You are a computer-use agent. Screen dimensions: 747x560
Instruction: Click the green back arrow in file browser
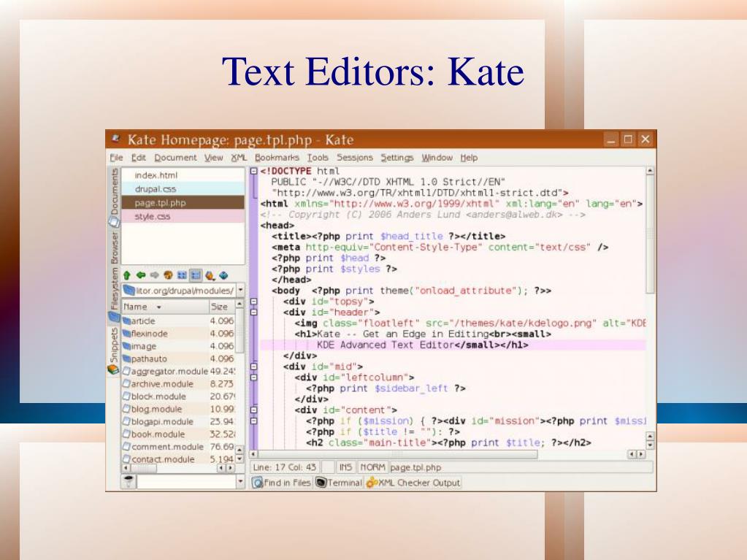pos(140,275)
